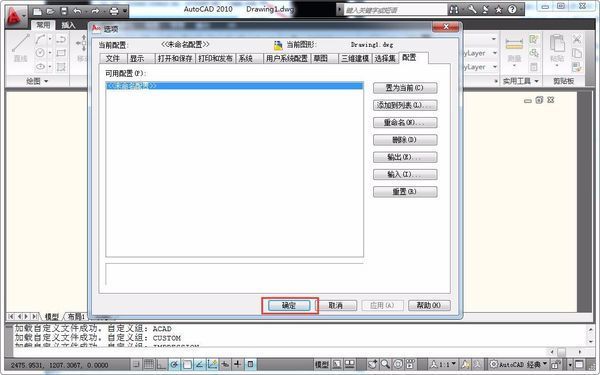Click the Save icon in quick access toolbar

click(64, 11)
